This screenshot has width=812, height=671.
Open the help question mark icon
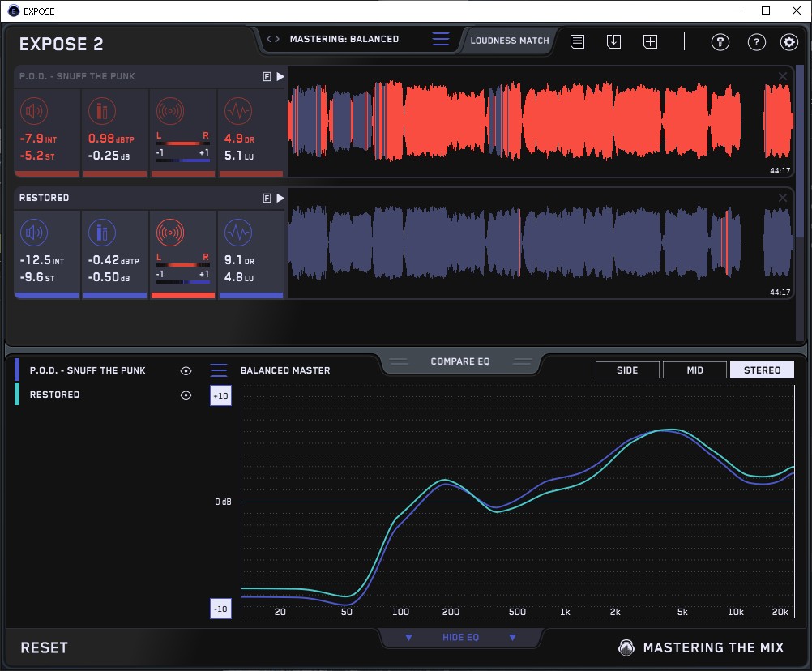click(x=756, y=42)
